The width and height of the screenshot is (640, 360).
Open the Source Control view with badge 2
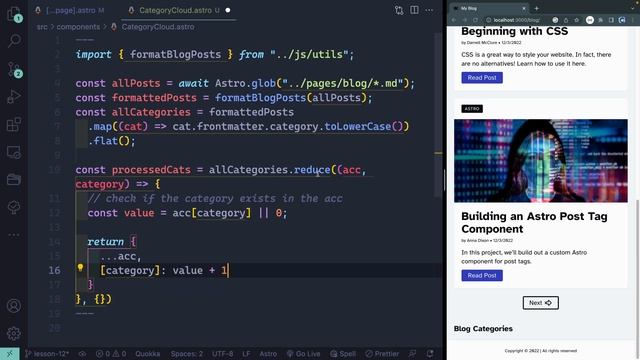point(14,69)
